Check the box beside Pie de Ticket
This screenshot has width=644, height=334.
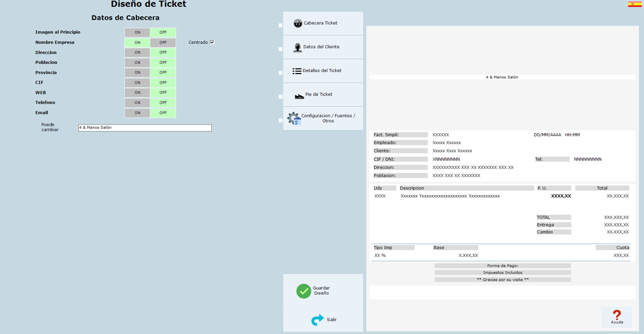click(281, 97)
